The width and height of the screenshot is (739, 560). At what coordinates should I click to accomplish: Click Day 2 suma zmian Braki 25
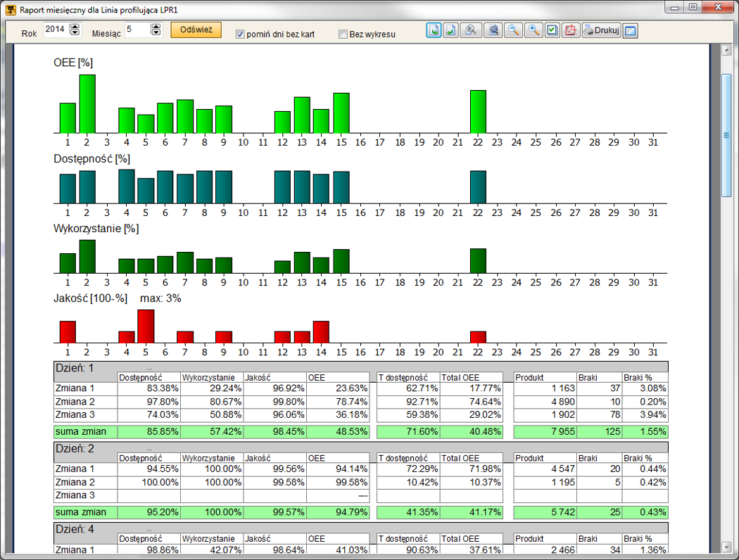click(599, 512)
